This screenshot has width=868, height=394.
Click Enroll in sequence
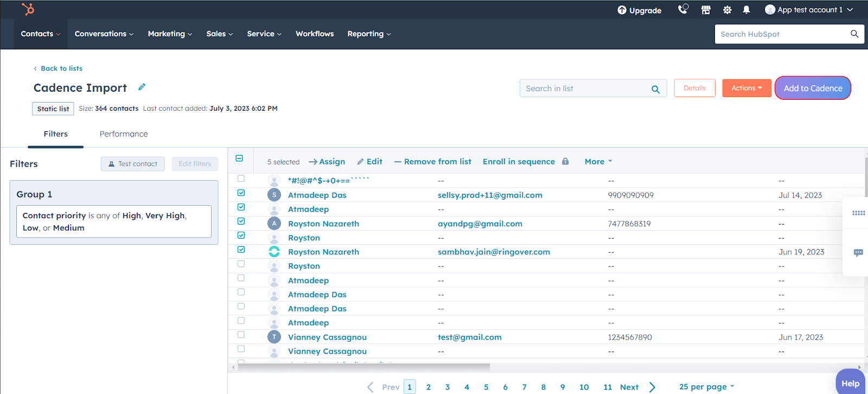pyautogui.click(x=519, y=161)
